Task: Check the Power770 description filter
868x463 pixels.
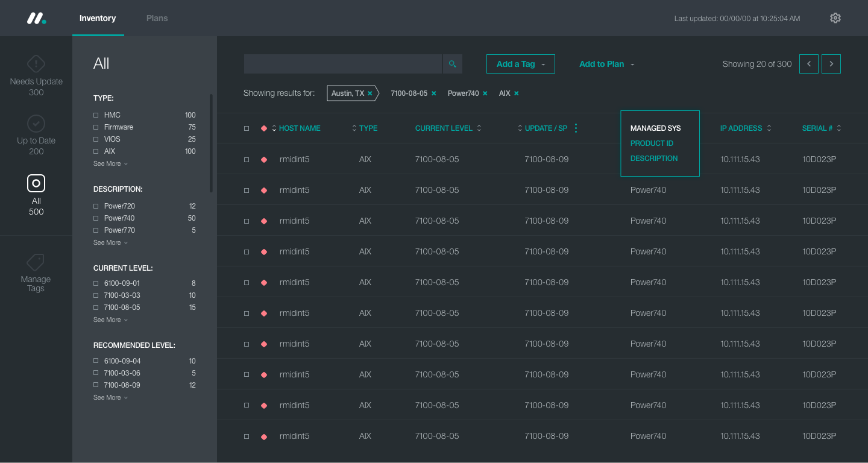Action: pyautogui.click(x=96, y=230)
